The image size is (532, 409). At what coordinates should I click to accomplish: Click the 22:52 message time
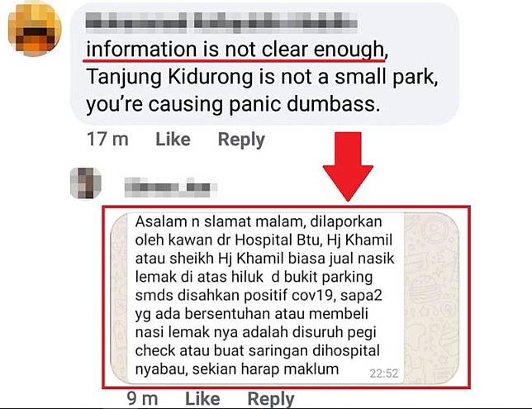(384, 373)
